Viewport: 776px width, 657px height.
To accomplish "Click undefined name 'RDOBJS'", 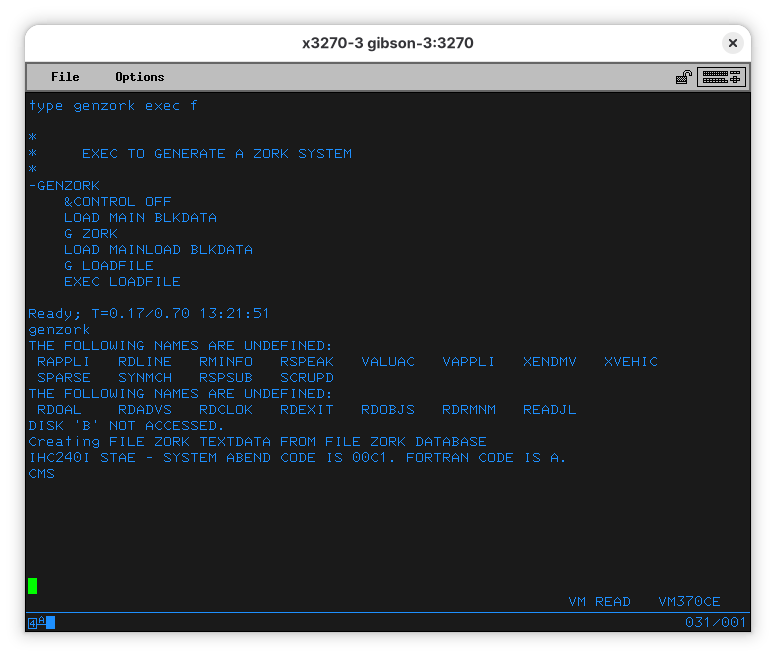I will coord(388,410).
